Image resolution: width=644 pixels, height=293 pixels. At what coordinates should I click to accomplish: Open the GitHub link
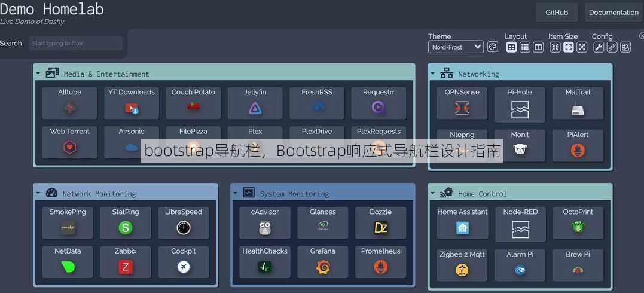(x=557, y=13)
